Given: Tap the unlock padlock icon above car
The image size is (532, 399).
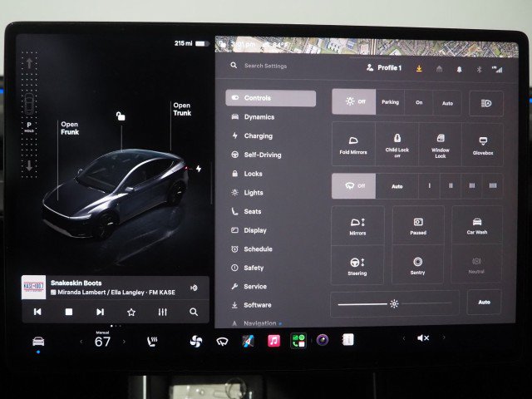Looking at the screenshot, I should 121,116.
